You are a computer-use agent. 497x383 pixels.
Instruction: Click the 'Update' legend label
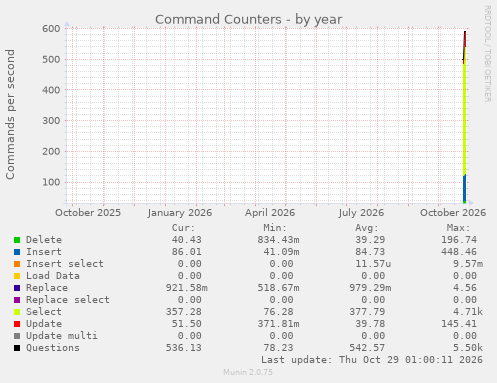point(44,324)
